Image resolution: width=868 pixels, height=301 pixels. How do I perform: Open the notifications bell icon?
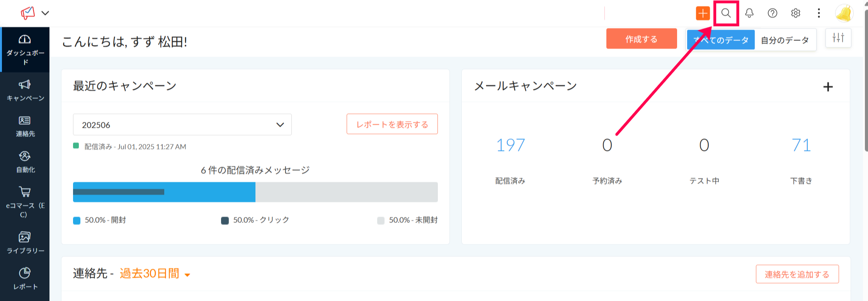pos(749,13)
